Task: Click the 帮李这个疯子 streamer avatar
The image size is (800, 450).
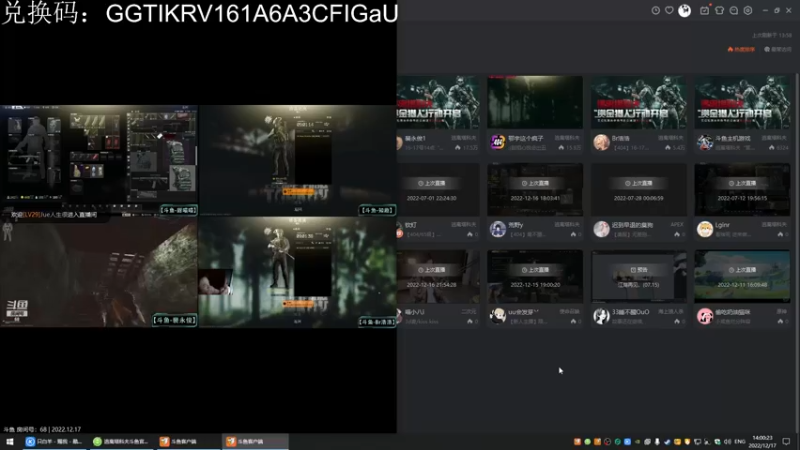Action: 497,142
